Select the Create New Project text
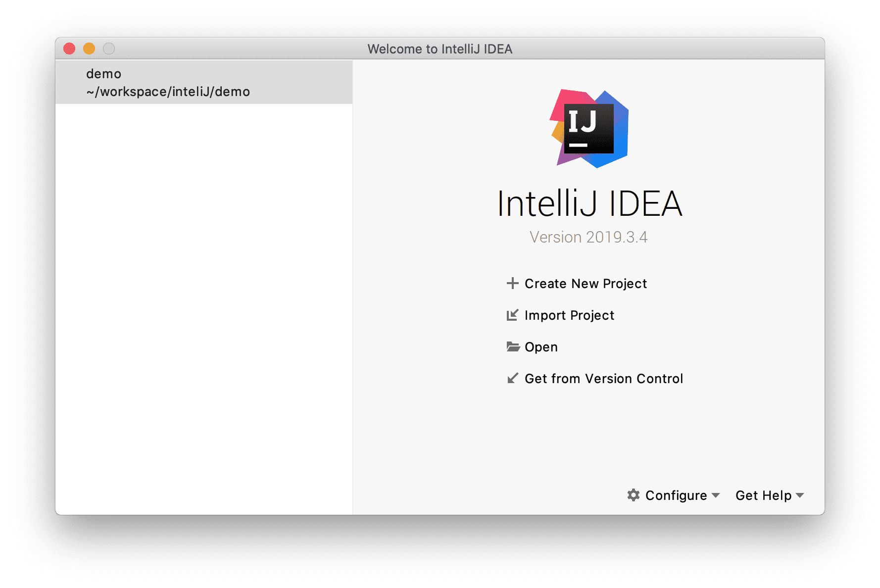This screenshot has height=588, width=880. (586, 284)
